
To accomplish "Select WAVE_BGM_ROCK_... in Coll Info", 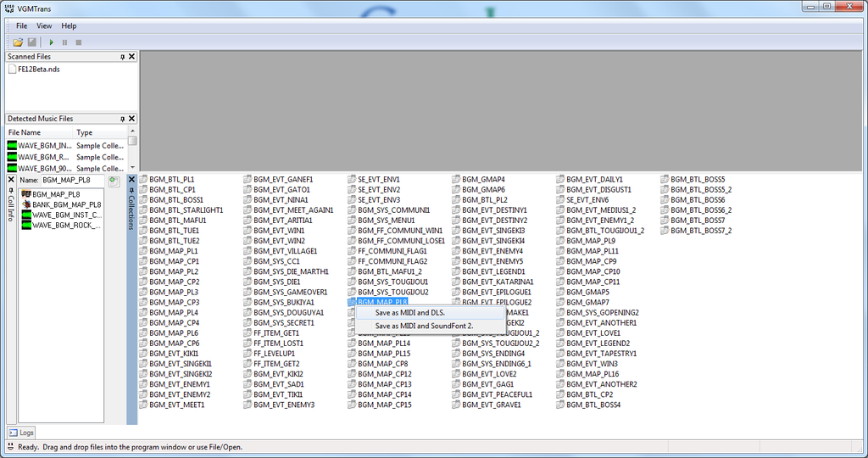I will (61, 226).
